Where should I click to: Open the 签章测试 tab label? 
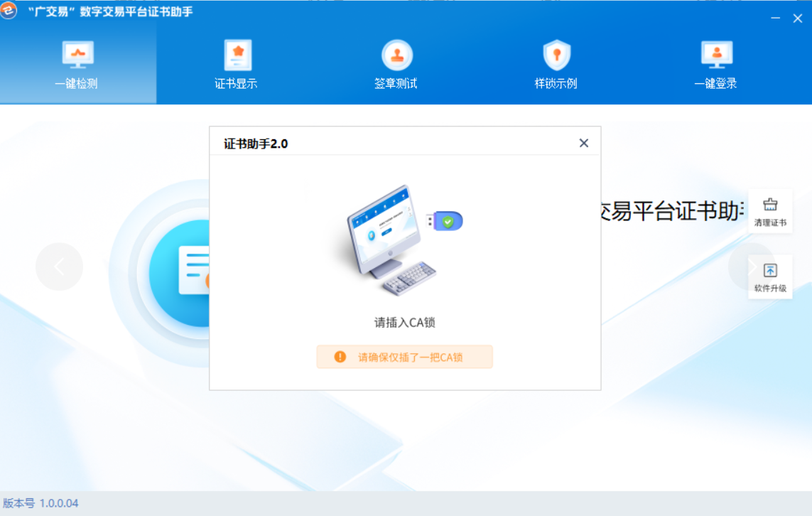click(x=396, y=84)
